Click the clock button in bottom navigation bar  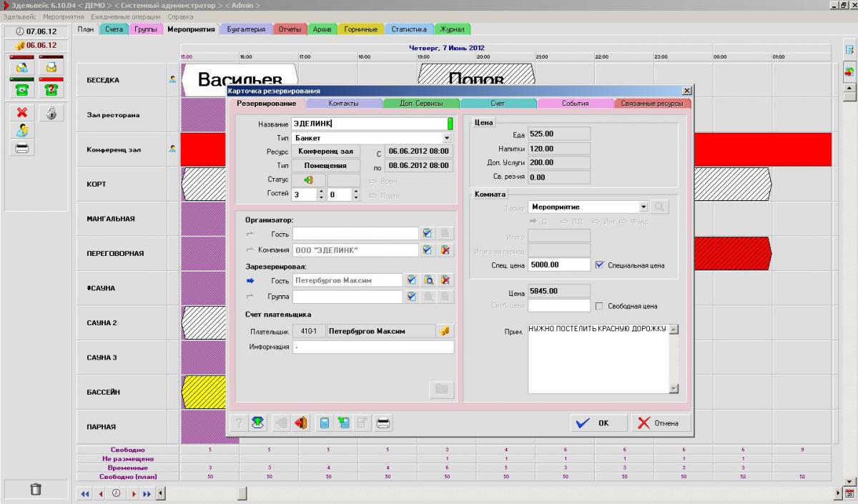pos(116,493)
